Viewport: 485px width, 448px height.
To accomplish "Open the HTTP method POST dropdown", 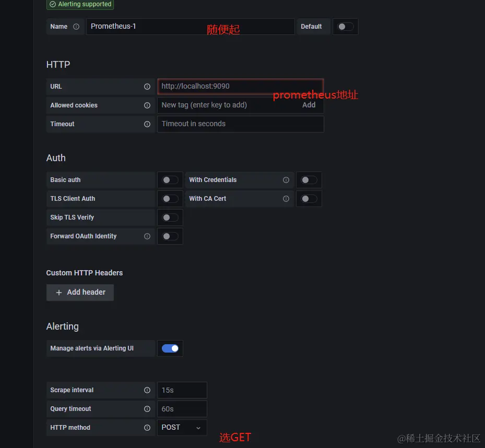I will point(182,428).
